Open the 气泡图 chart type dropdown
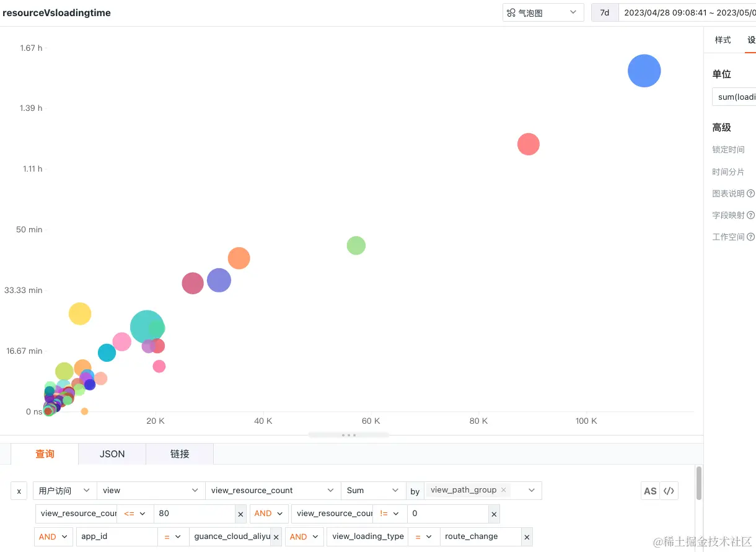The height and width of the screenshot is (552, 756). coord(543,12)
